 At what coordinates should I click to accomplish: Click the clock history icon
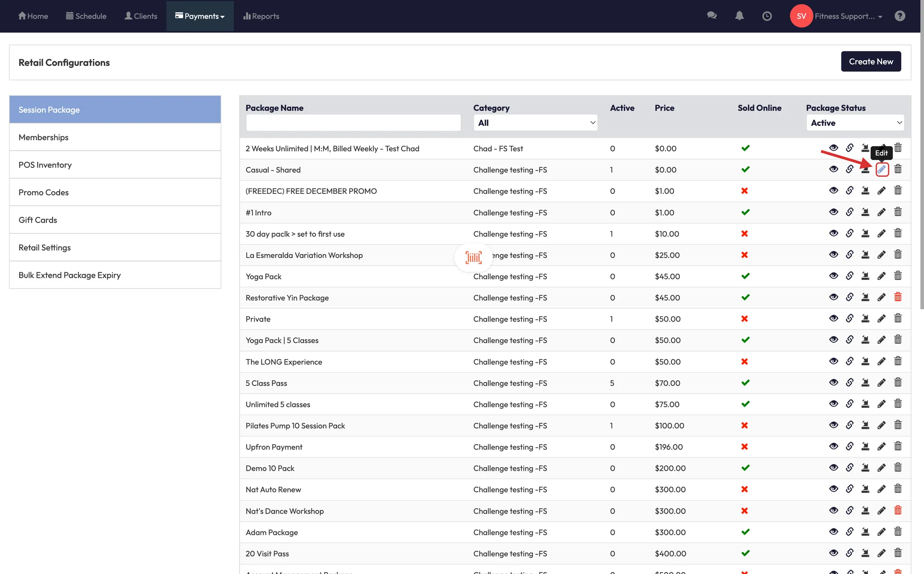click(767, 16)
